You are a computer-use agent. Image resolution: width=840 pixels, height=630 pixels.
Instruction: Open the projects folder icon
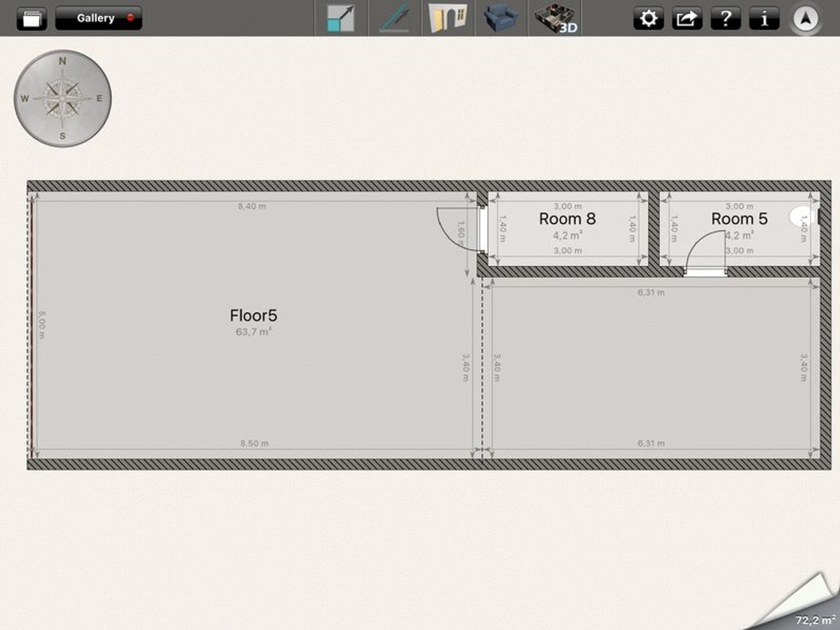(x=31, y=19)
